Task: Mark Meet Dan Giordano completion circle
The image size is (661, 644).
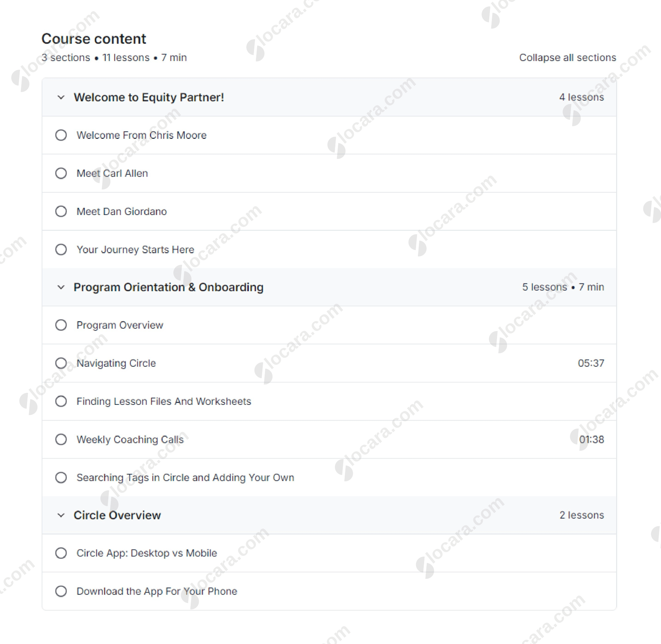Action: click(61, 211)
